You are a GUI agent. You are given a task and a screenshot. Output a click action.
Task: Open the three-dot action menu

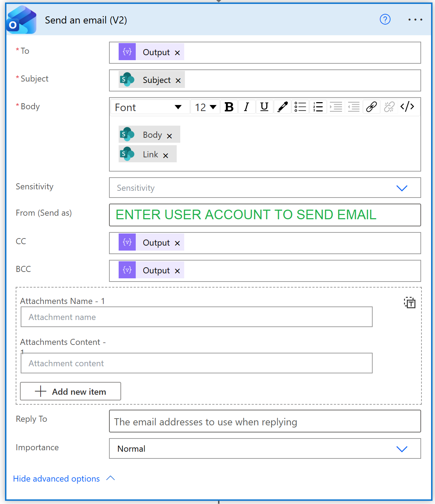tap(415, 20)
